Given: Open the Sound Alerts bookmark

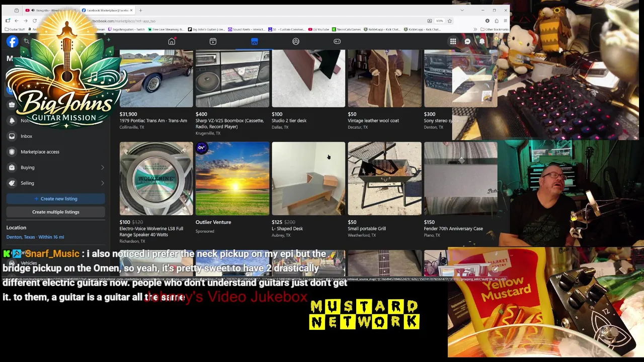Looking at the screenshot, I should pyautogui.click(x=246, y=29).
